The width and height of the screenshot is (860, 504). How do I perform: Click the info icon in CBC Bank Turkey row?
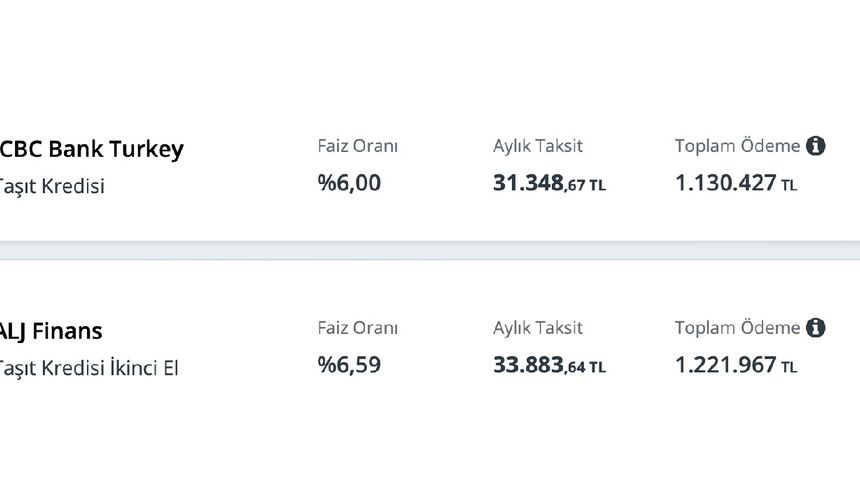[816, 146]
